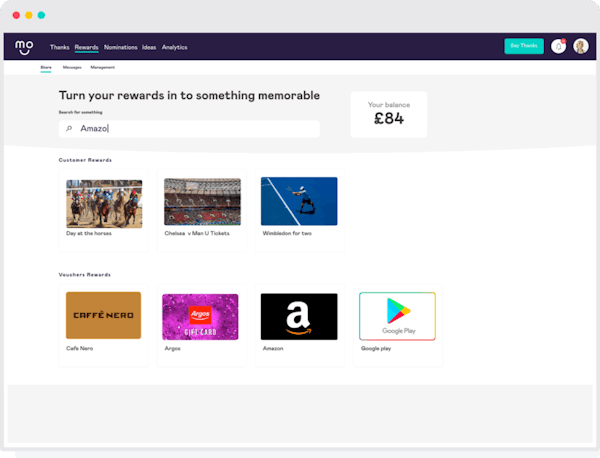
Task: Switch to the Messages sub-tab
Action: 72,67
